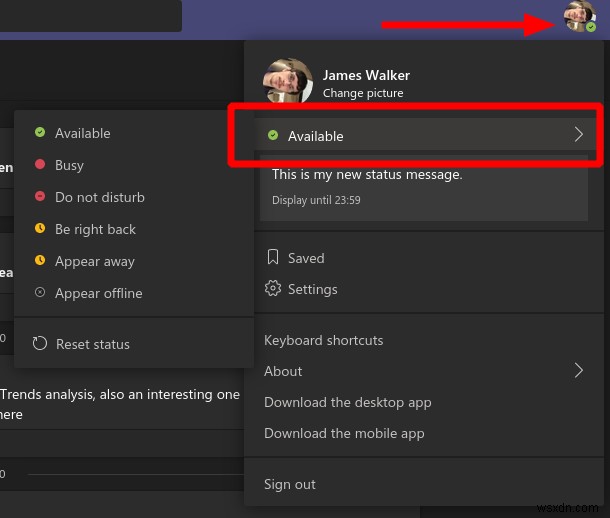
Task: Click red Busy dot icon
Action: pos(40,164)
